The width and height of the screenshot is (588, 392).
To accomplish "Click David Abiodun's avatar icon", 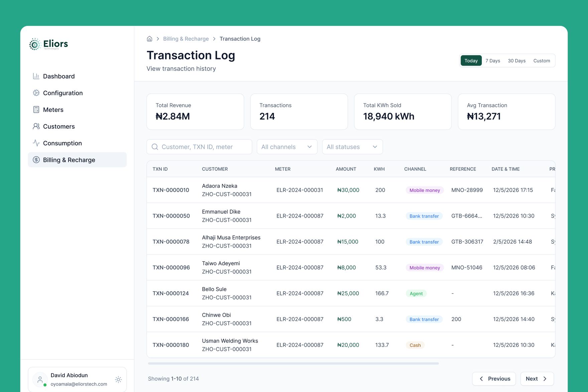I will pos(40,379).
